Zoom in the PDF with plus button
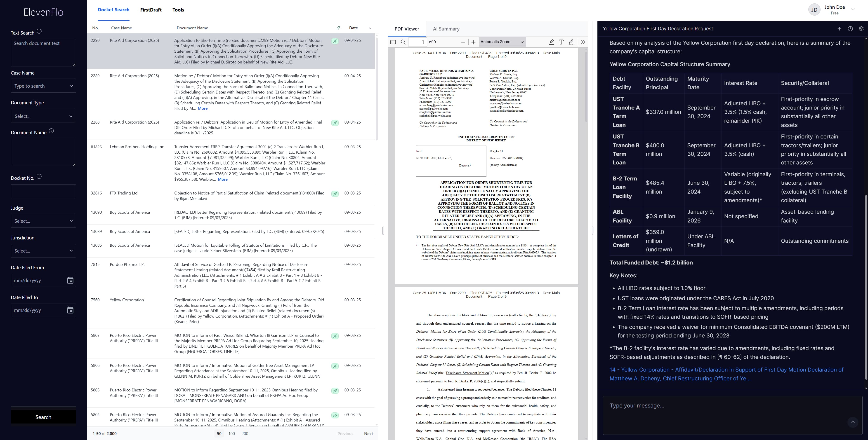Image resolution: width=868 pixels, height=440 pixels. [x=473, y=42]
